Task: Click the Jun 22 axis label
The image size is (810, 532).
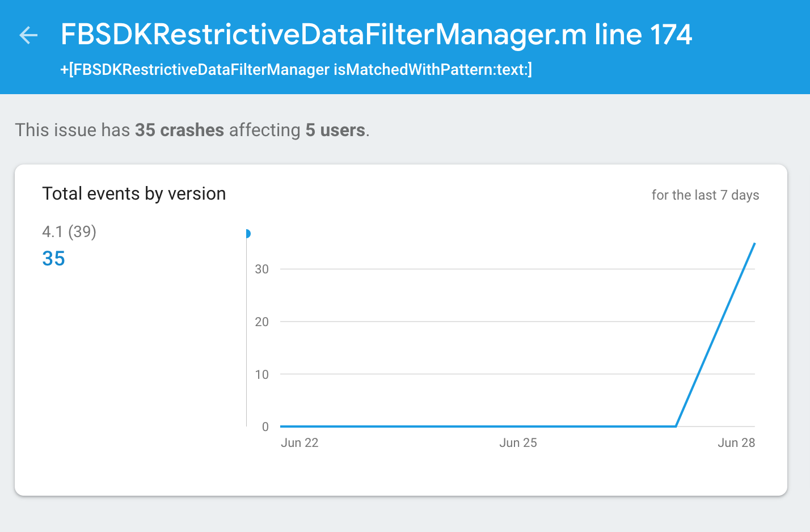Action: tap(299, 442)
